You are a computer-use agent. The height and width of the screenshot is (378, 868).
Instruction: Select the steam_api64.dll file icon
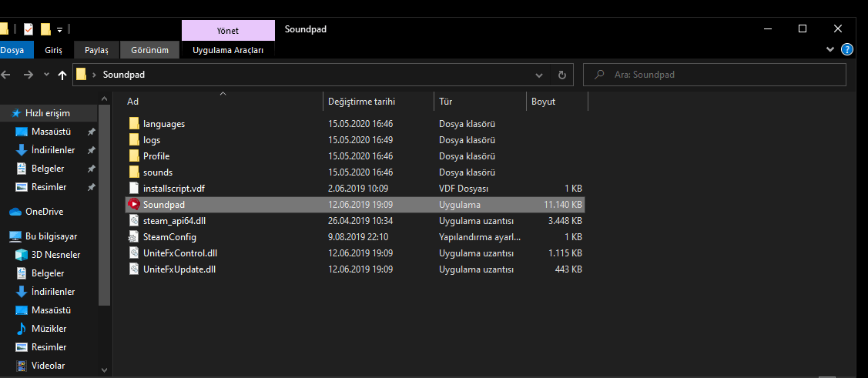tap(133, 220)
